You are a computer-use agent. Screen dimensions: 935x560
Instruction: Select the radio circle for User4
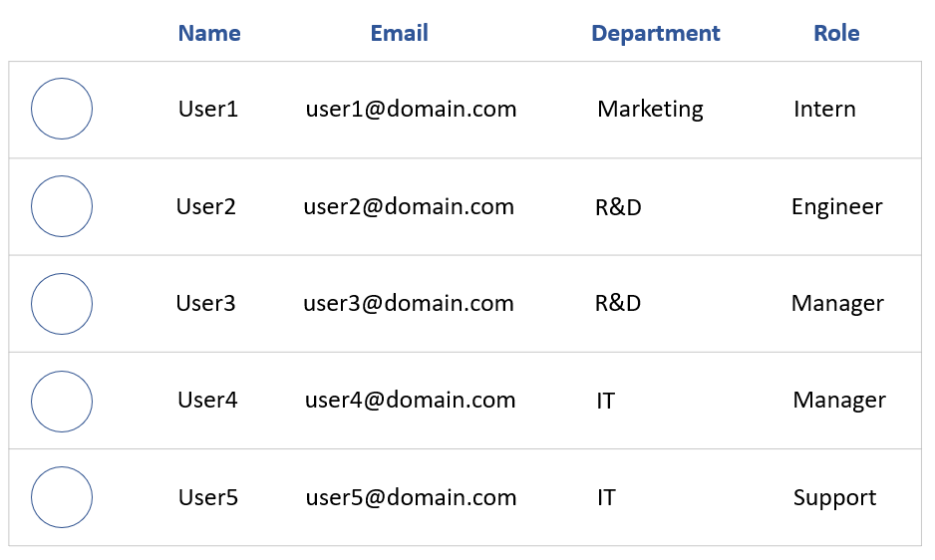(62, 402)
